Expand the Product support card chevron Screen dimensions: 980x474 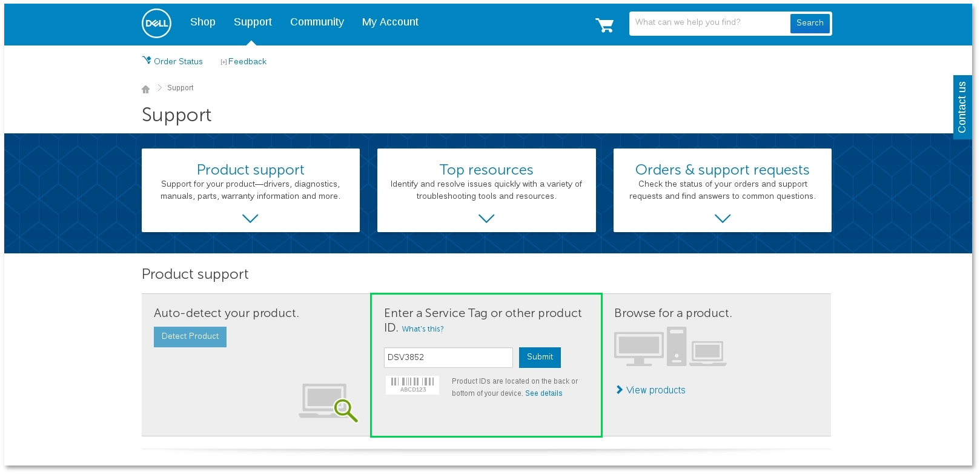coord(250,218)
